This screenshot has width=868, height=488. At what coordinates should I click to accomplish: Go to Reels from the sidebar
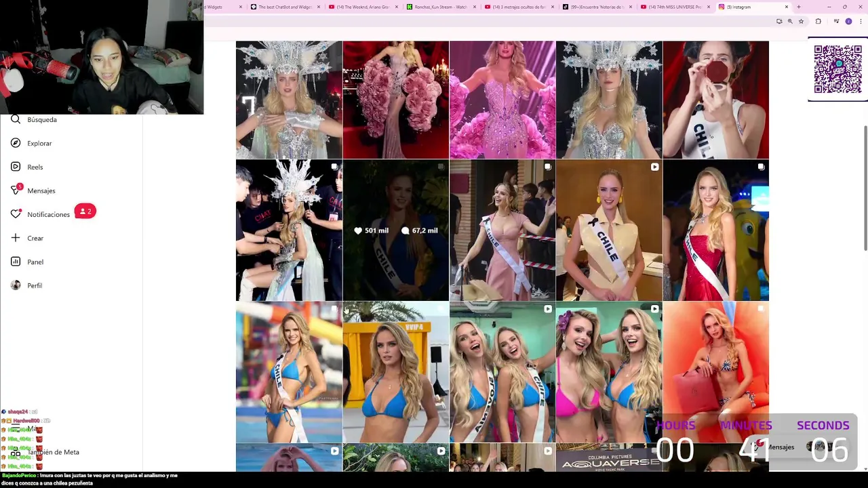click(27, 167)
